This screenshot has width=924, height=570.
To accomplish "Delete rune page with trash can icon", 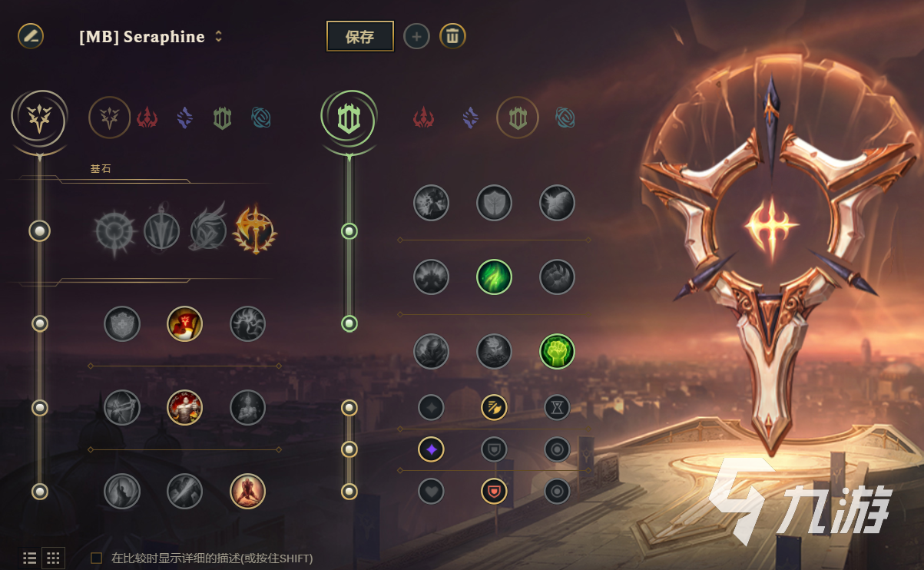I will coord(452,35).
